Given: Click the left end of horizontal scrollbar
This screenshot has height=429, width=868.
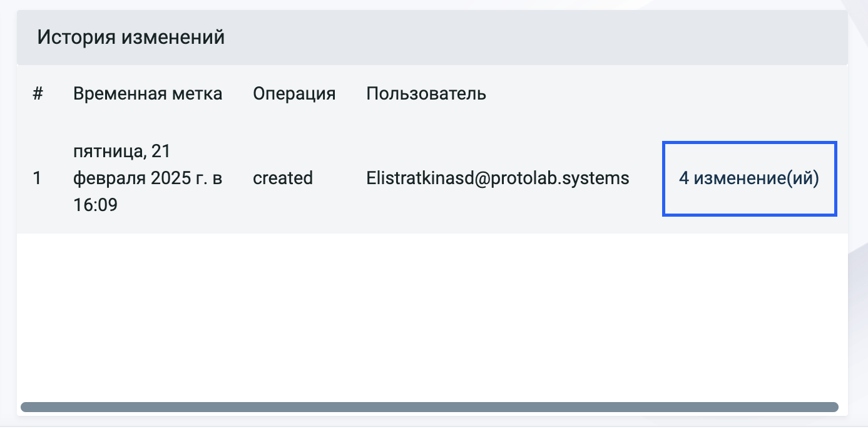Looking at the screenshot, I should [x=25, y=407].
